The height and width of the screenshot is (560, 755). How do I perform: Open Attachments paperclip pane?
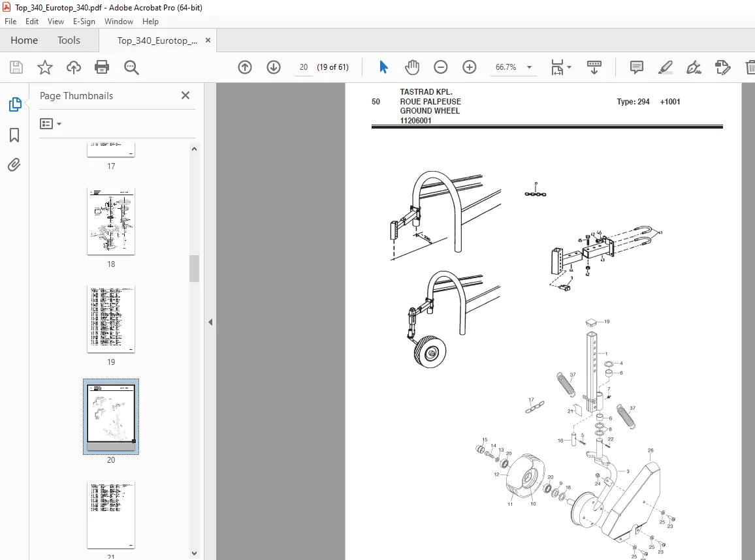(14, 165)
